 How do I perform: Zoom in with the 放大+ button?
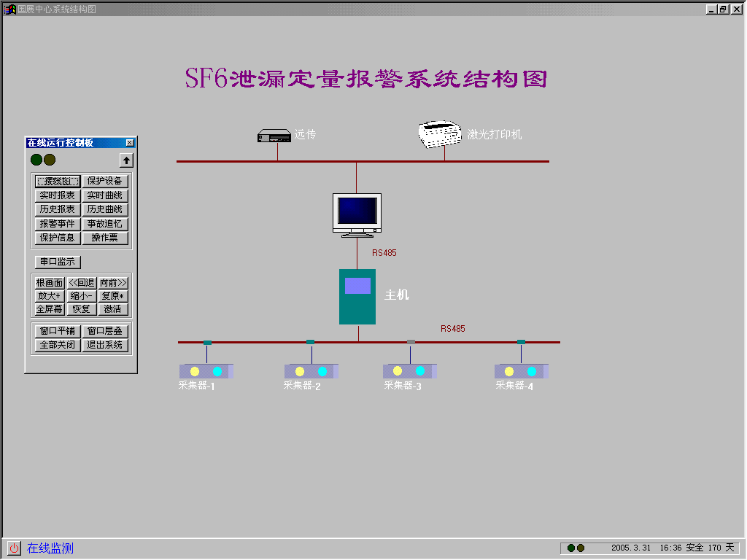click(x=50, y=296)
